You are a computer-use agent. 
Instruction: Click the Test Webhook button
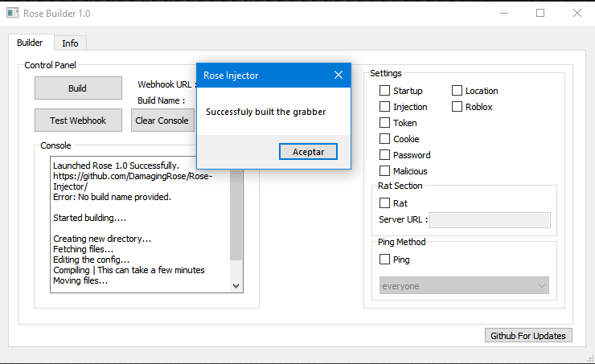pyautogui.click(x=78, y=121)
